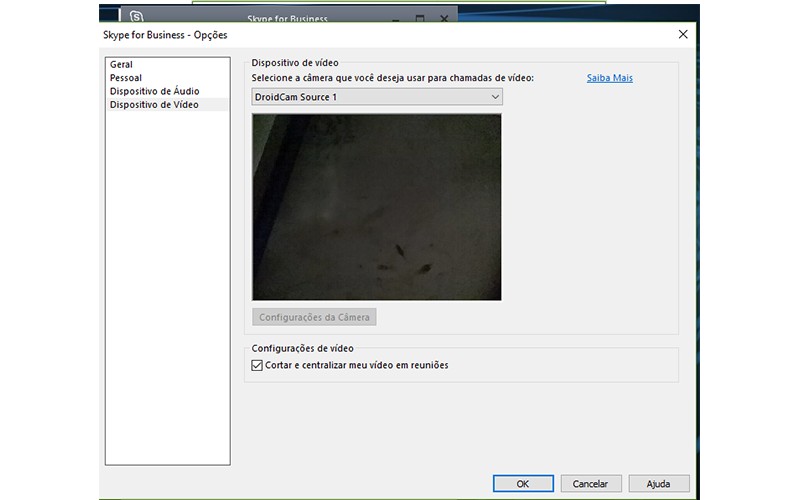
Task: Click Cancelar to discard changes
Action: click(591, 483)
